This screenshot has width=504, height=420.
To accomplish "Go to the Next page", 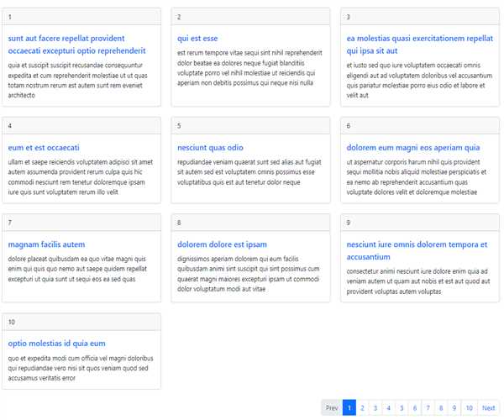I will coord(488,408).
